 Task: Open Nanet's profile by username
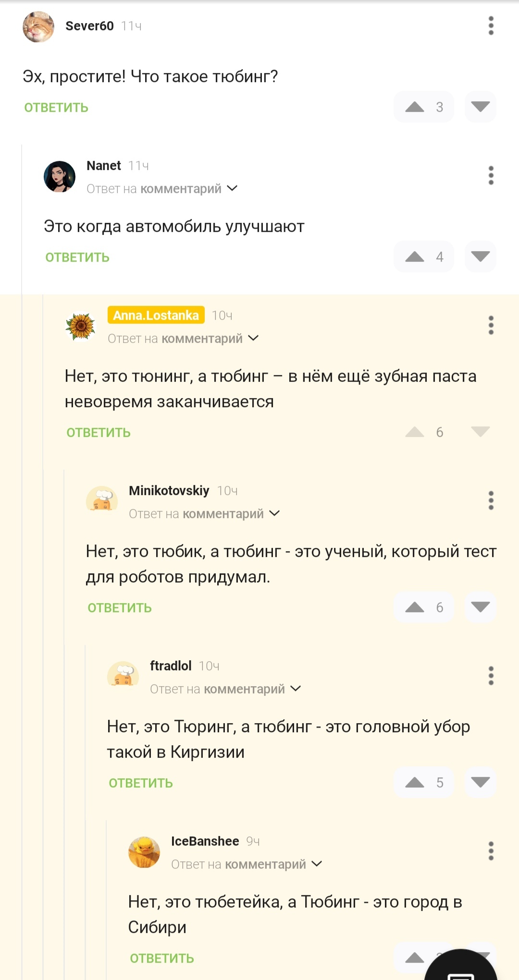pyautogui.click(x=104, y=166)
